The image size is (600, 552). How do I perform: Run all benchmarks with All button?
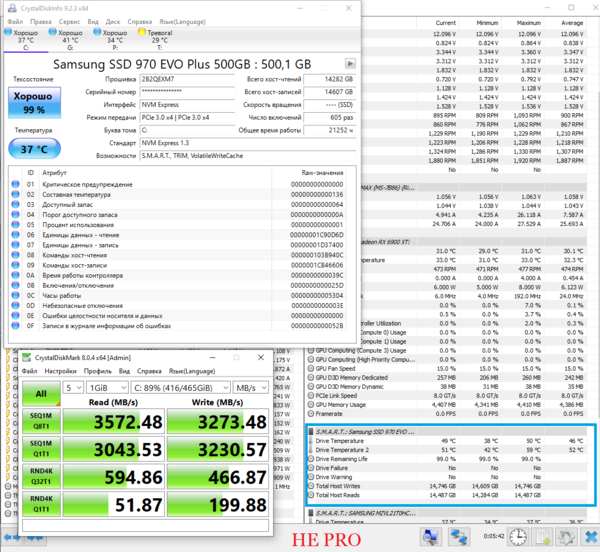tap(41, 394)
